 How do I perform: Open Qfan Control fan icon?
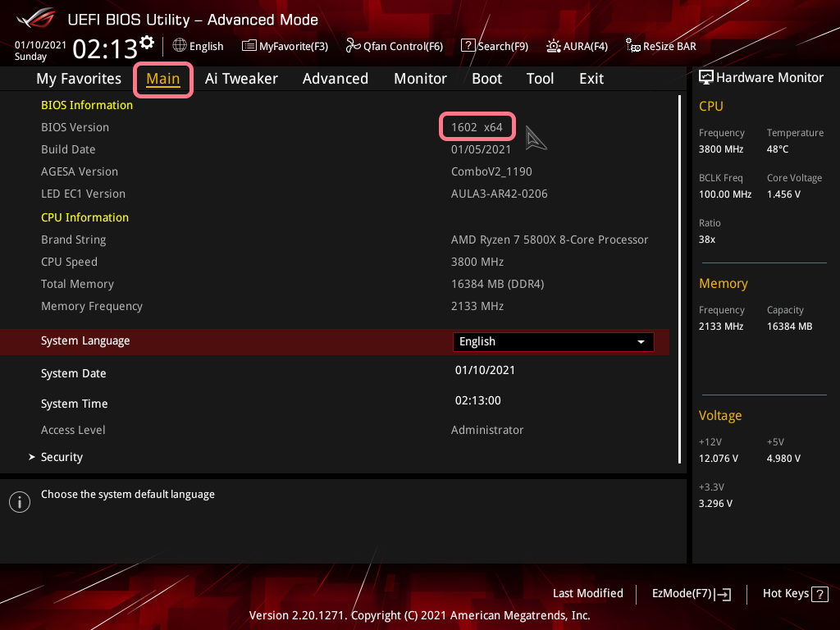[353, 46]
